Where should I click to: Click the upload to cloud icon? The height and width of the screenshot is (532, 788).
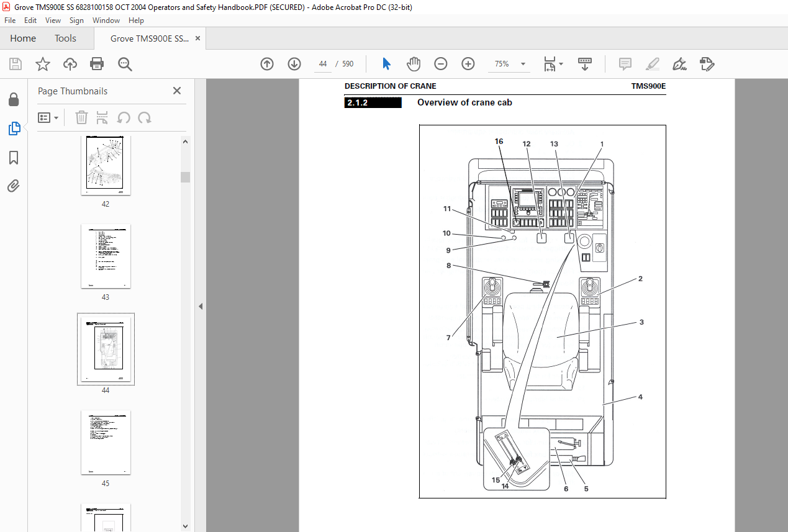pos(70,64)
